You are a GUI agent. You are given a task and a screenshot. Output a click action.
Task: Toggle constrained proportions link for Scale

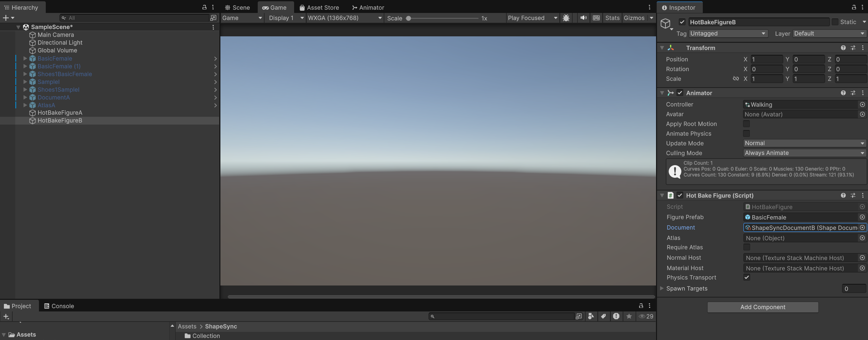pos(736,79)
